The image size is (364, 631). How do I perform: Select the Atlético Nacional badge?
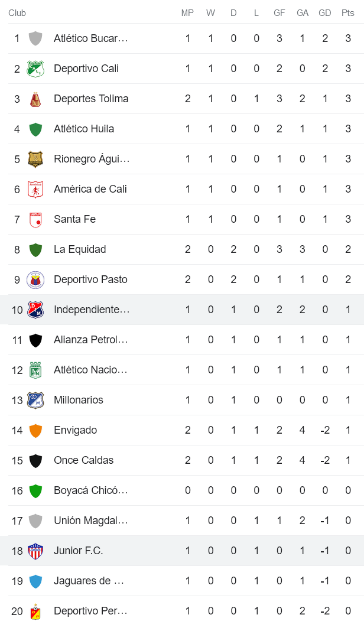[x=35, y=370]
